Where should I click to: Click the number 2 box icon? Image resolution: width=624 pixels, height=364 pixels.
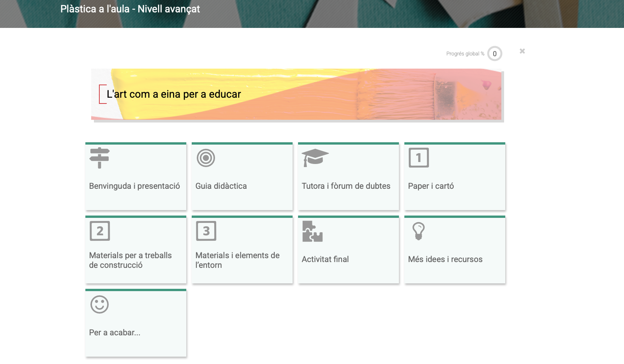100,231
